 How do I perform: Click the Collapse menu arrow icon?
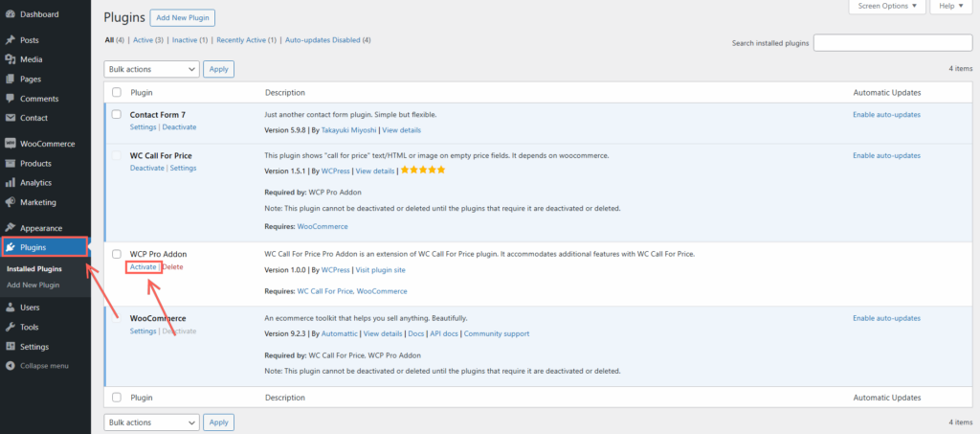click(x=10, y=366)
